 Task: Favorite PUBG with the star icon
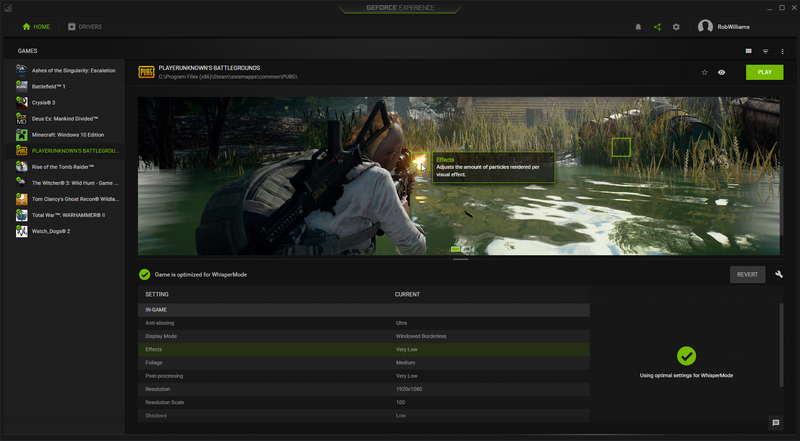pos(705,72)
